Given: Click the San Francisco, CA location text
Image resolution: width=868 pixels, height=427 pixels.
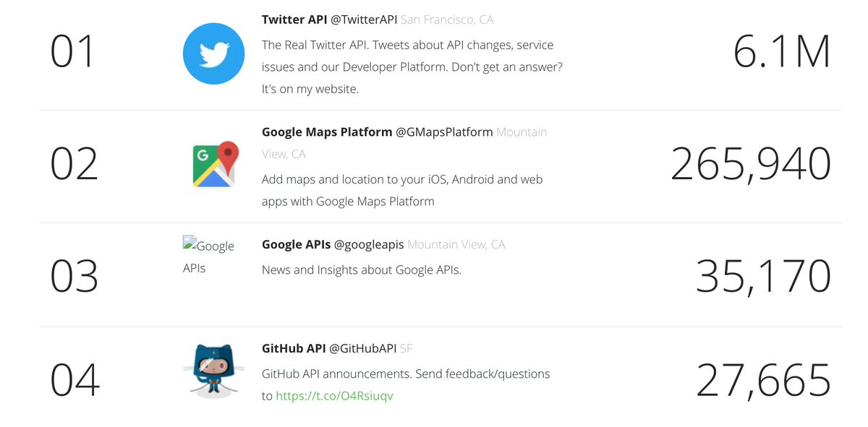Looking at the screenshot, I should point(447,20).
